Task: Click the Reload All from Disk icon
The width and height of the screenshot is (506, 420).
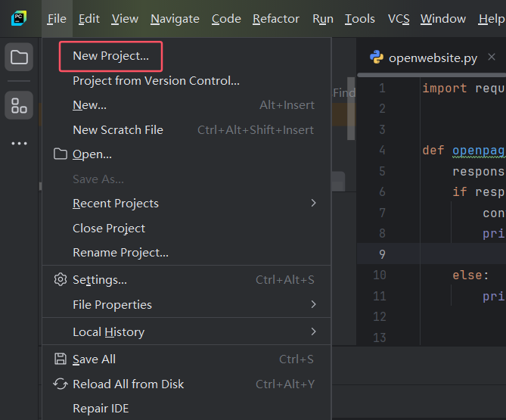Action: coord(61,384)
